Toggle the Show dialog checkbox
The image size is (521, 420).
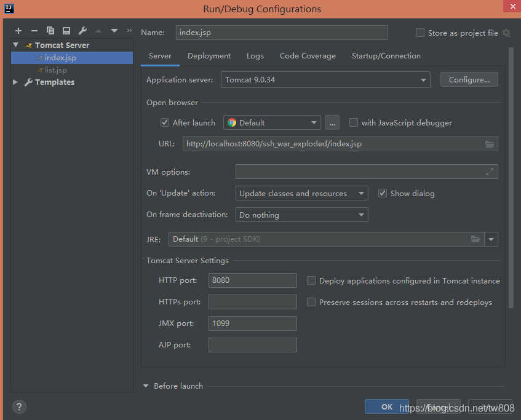coord(383,193)
